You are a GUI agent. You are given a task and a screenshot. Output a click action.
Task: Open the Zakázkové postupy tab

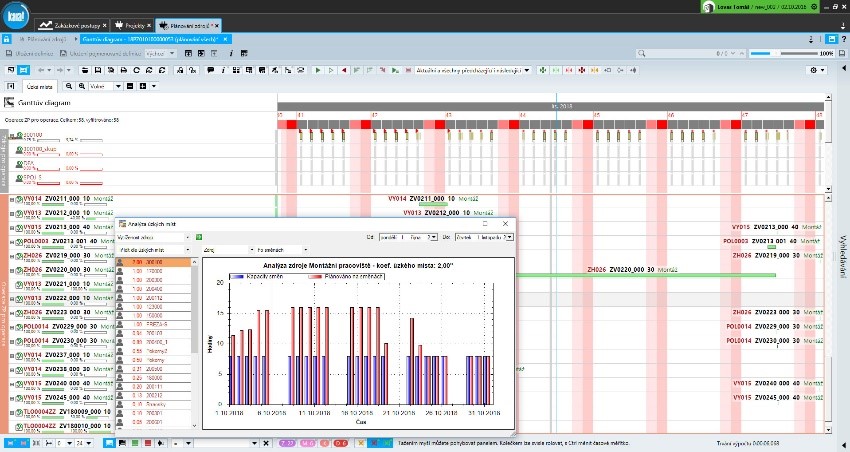point(72,25)
